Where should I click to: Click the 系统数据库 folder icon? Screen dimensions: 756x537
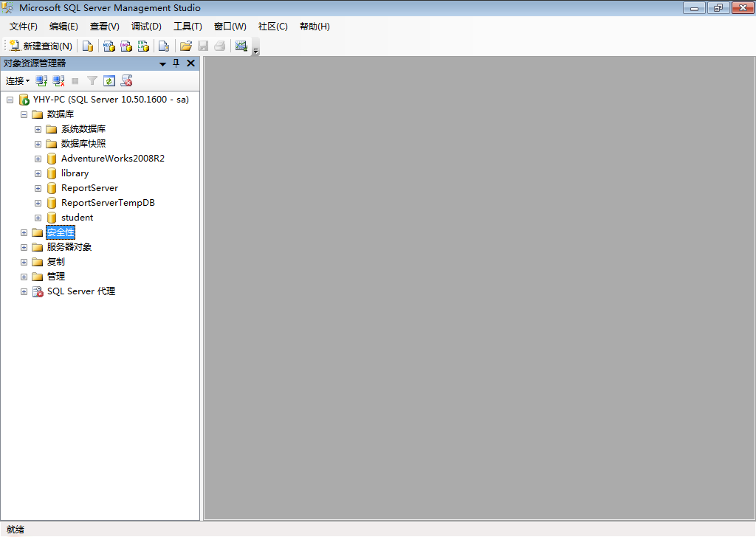pos(52,130)
